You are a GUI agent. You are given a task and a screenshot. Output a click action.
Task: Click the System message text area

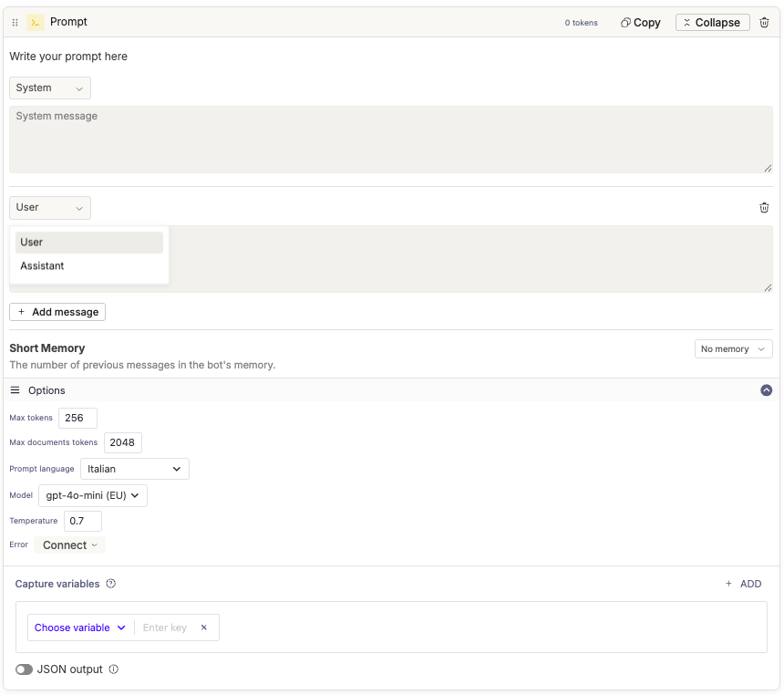click(390, 140)
